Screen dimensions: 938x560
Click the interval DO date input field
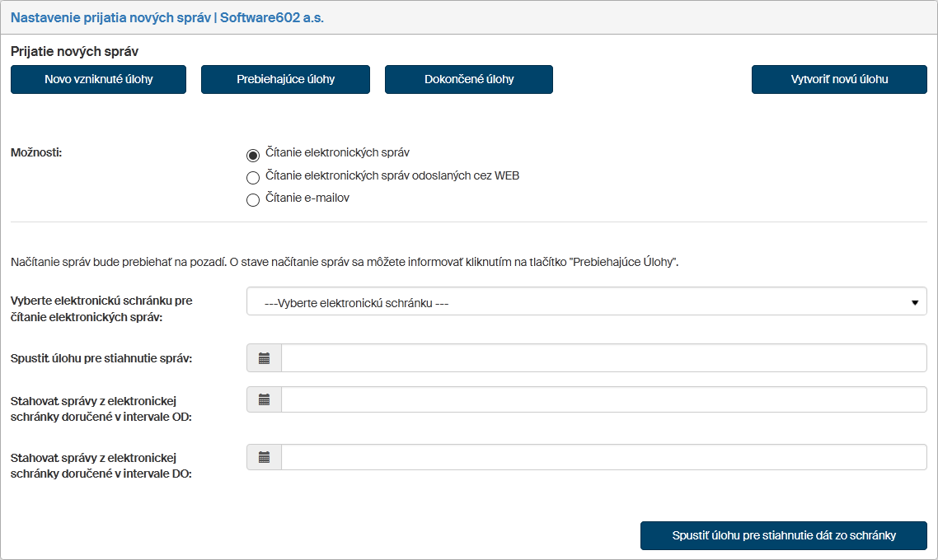(603, 457)
